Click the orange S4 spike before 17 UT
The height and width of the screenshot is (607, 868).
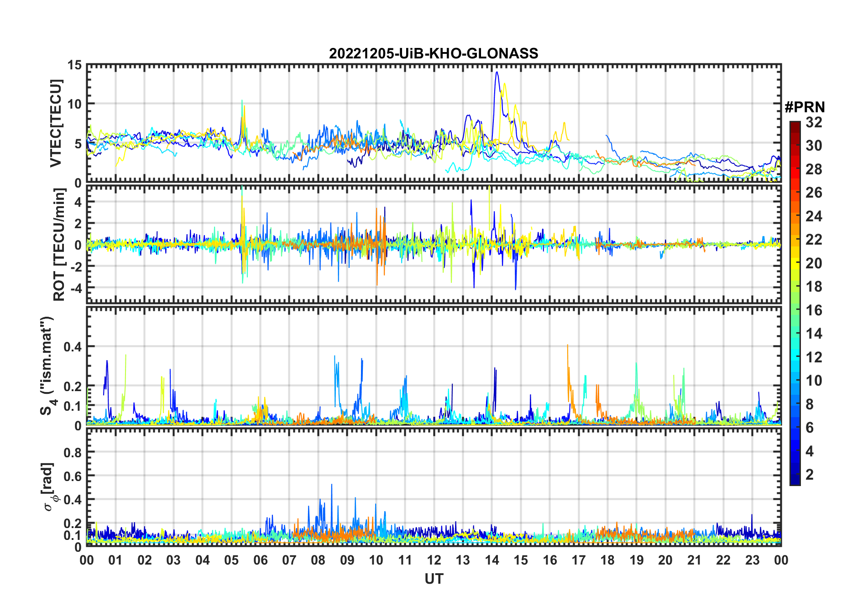568,347
